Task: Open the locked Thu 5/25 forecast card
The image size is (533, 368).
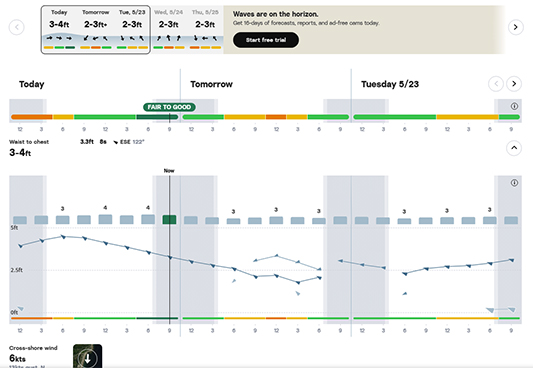Action: coord(205,30)
